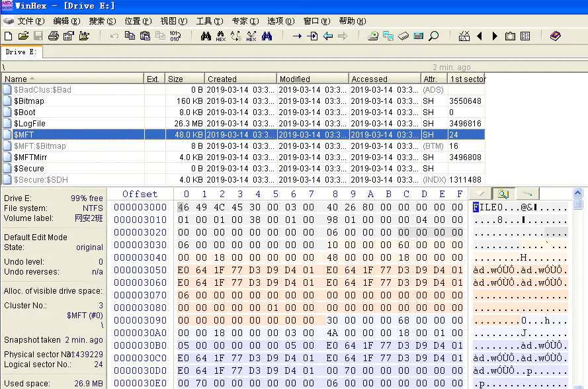This screenshot has height=389, width=588.
Task: Open the 编辑(E) menu
Action: point(67,21)
